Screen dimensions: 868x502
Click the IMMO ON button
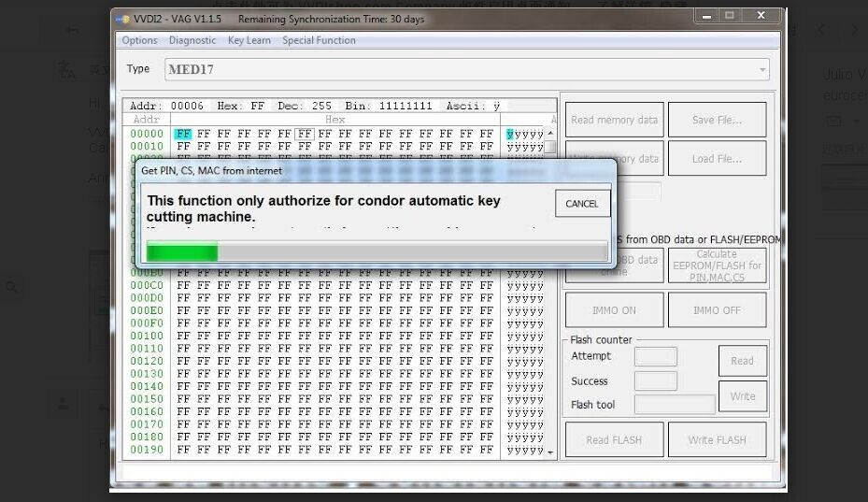pos(614,310)
